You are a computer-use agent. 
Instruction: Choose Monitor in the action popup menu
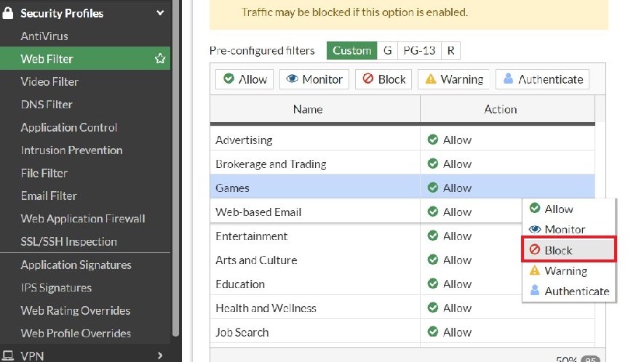(x=565, y=229)
